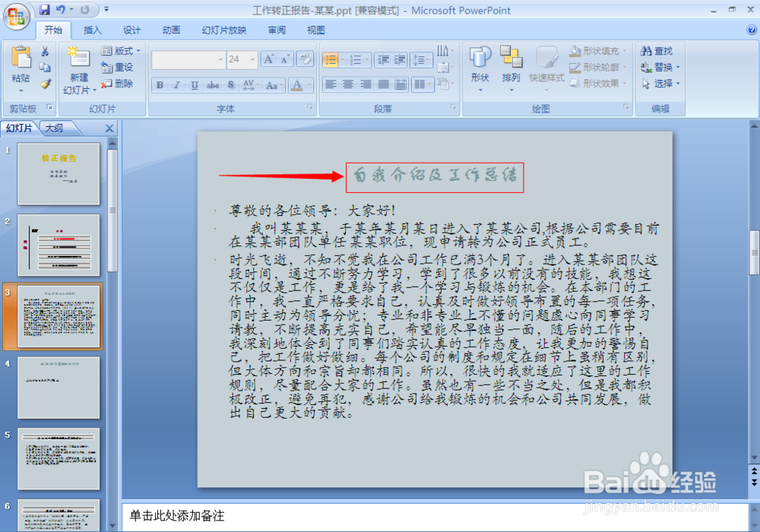760x532 pixels.
Task: Toggle bulleted list formatting
Action: [331, 60]
